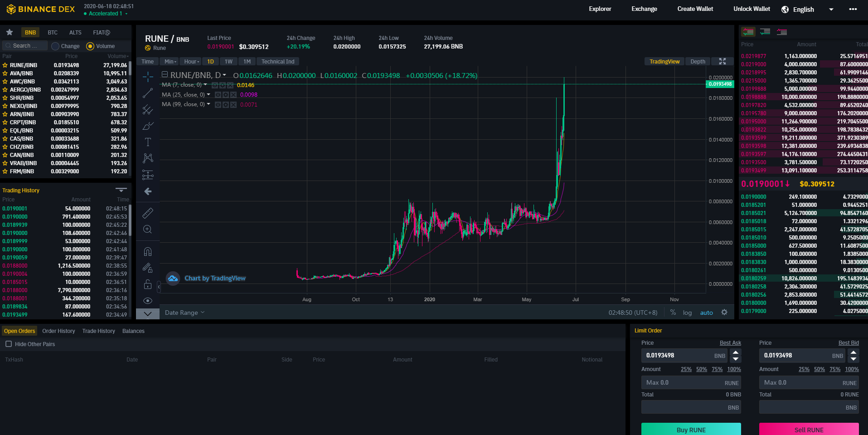Switch to Order History tab
This screenshot has width=868, height=435.
tap(58, 331)
